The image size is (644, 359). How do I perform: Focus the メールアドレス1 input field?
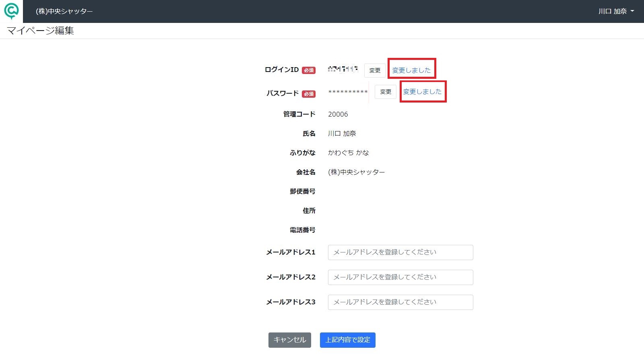coord(400,252)
